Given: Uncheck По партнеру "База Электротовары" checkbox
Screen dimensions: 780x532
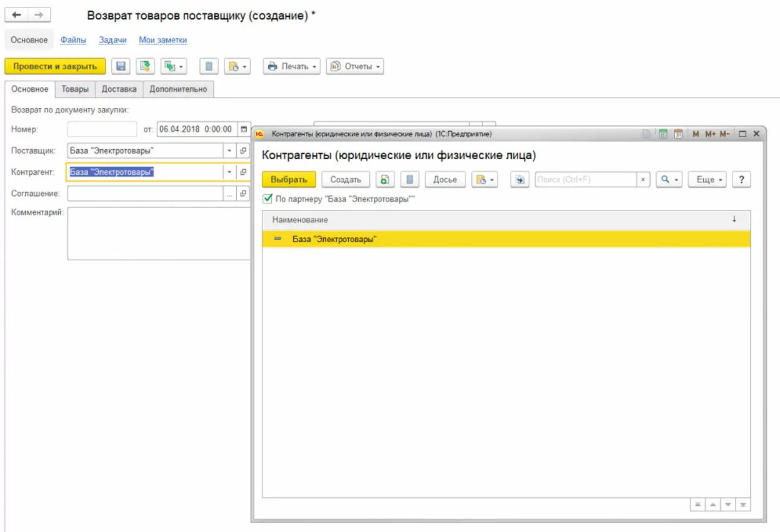Looking at the screenshot, I should tap(267, 199).
